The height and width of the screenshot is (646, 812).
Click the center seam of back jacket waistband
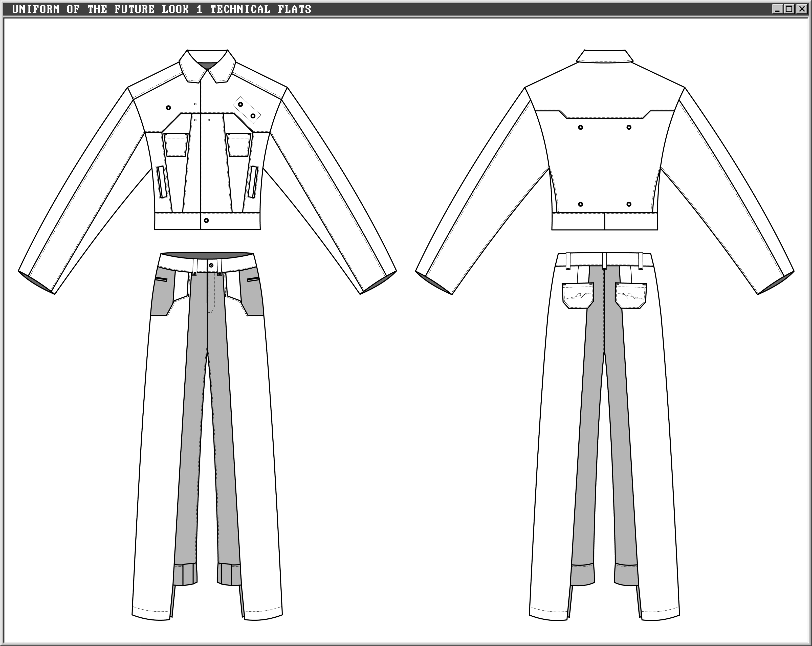pyautogui.click(x=604, y=221)
